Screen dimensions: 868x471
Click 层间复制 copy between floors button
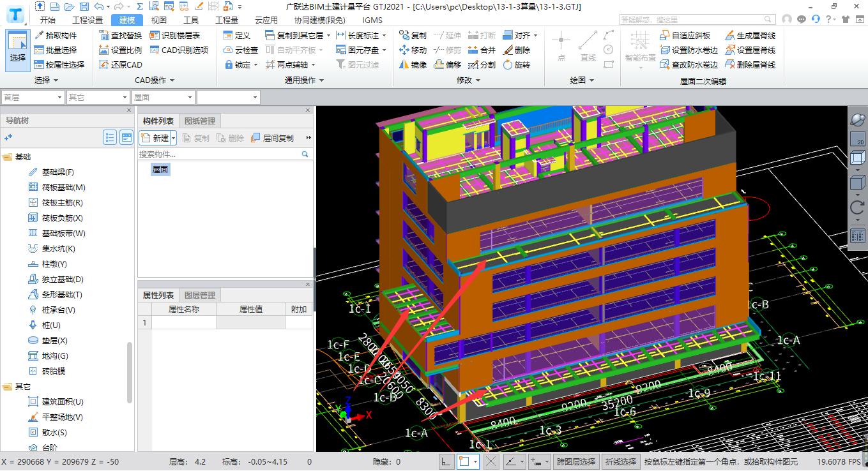[273, 138]
